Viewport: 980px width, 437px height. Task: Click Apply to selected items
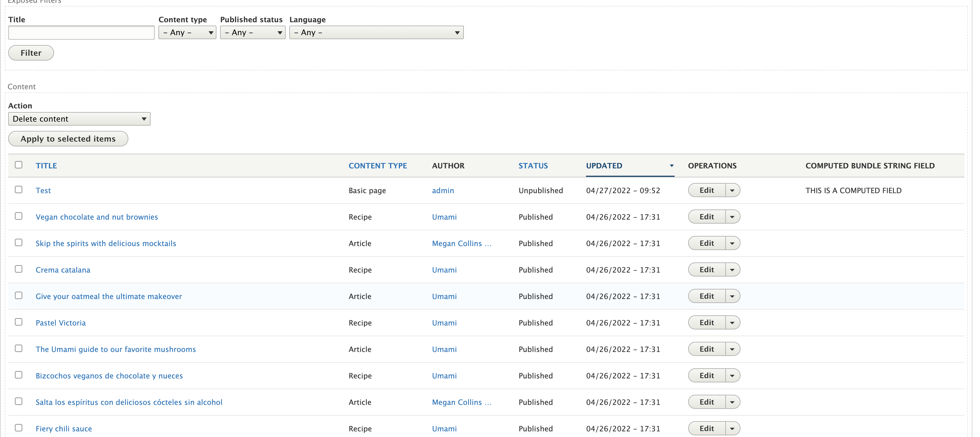pos(68,139)
